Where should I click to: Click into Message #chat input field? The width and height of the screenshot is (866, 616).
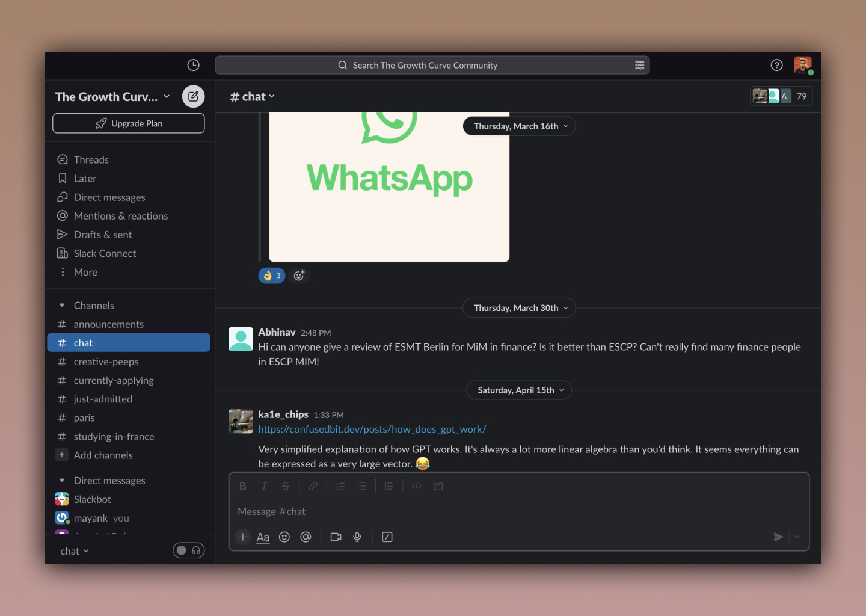[x=518, y=511]
